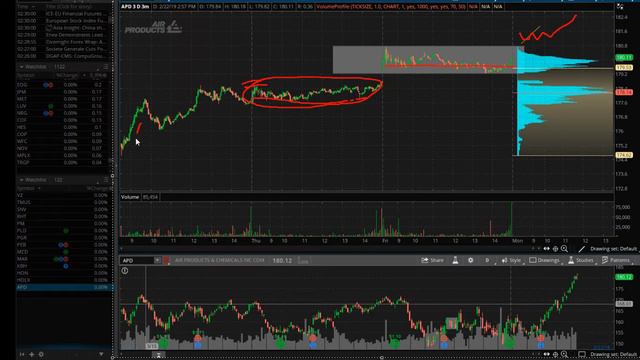The image size is (640, 360).
Task: Change the D timeframe on lower chart
Action: point(487,260)
